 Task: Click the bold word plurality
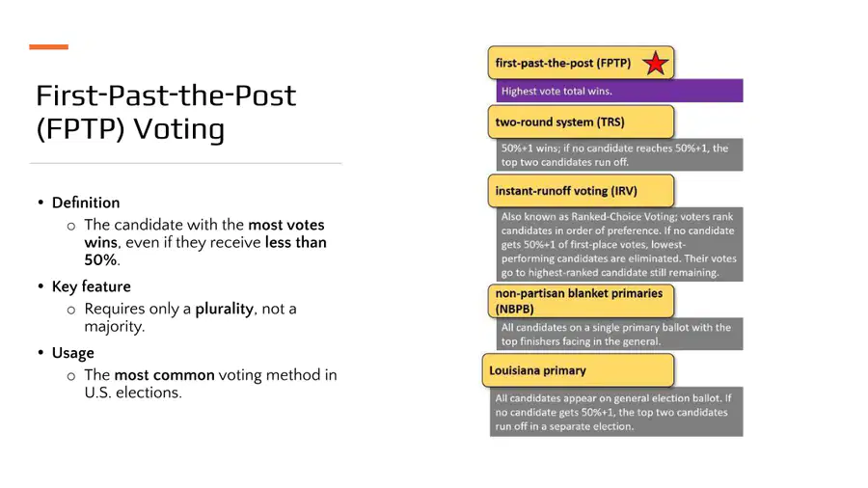pos(224,309)
